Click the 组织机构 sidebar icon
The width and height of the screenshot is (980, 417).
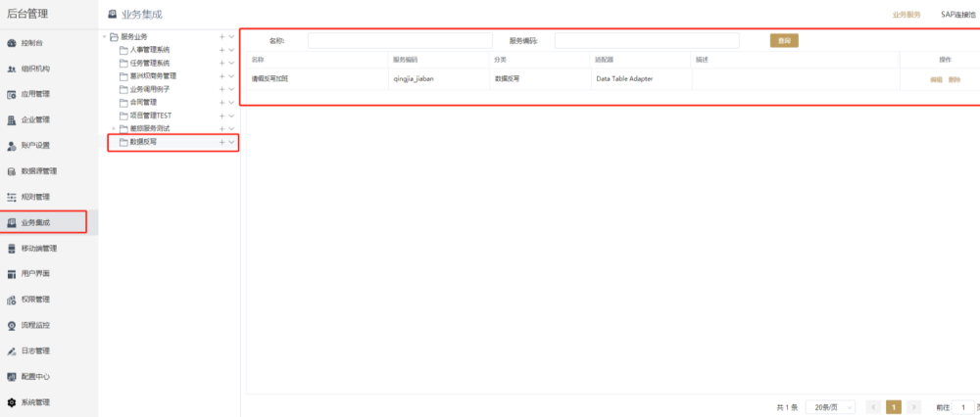(12, 69)
